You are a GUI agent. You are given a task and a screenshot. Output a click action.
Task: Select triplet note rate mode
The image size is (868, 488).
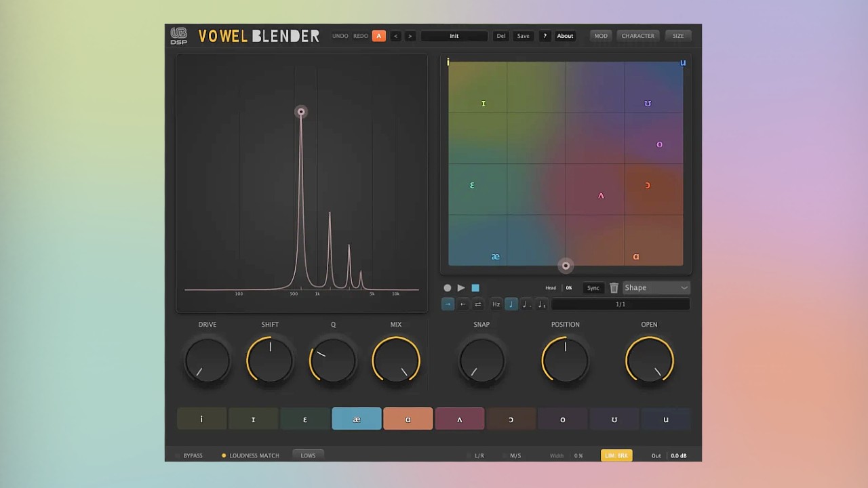(541, 304)
